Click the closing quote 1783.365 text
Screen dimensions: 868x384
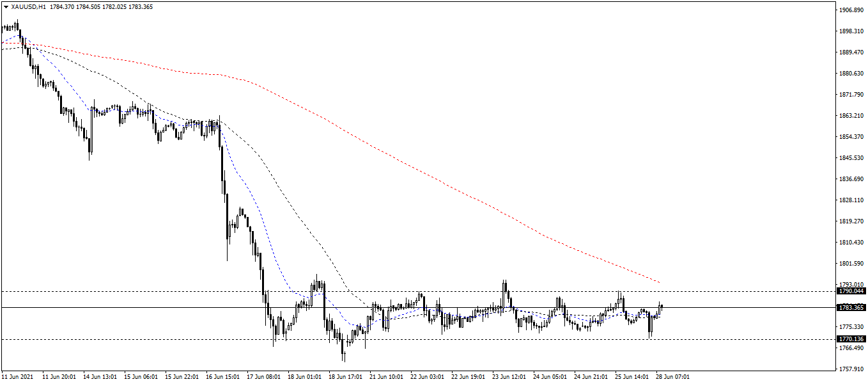pyautogui.click(x=140, y=6)
